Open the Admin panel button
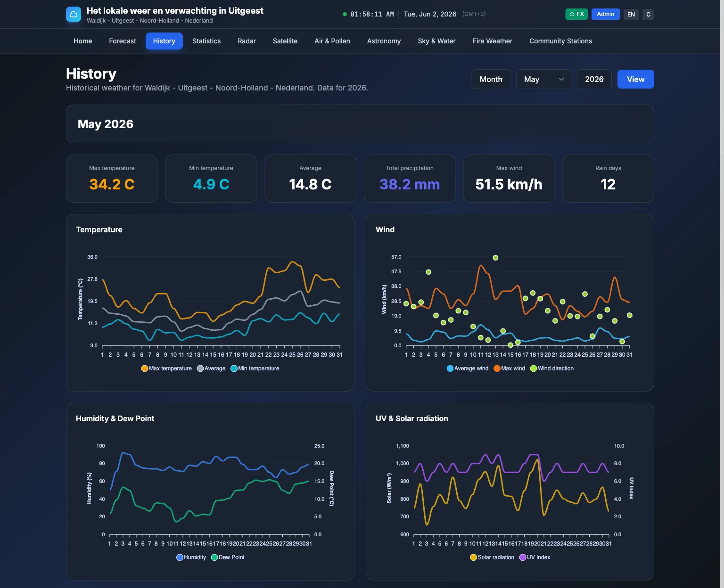The width and height of the screenshot is (724, 588). coord(605,14)
